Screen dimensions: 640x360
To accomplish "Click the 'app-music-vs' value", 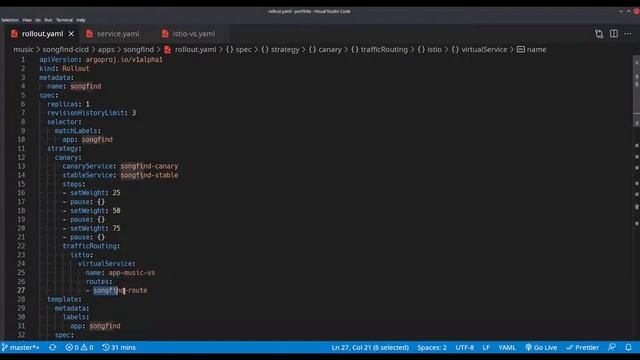I will click(131, 273).
